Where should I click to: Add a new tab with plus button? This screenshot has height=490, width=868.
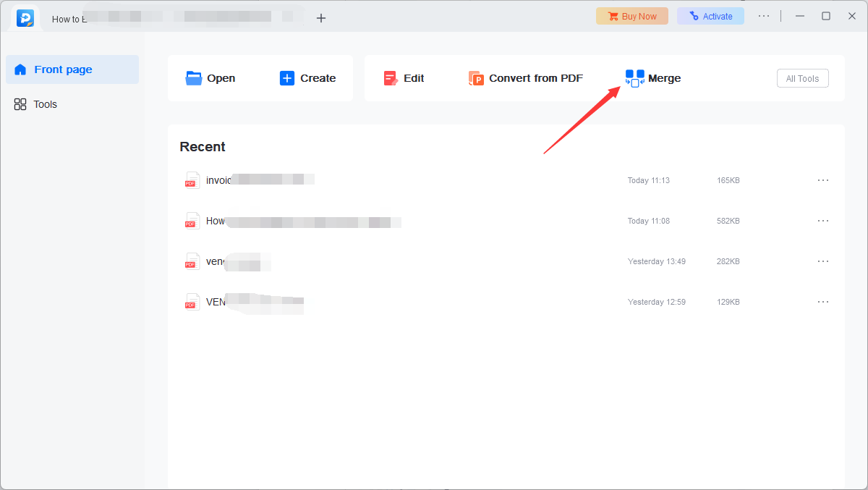[321, 18]
